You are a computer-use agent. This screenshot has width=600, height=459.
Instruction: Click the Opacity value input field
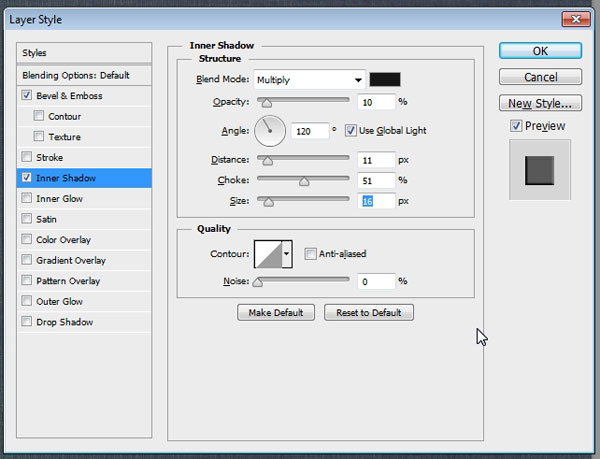[375, 101]
